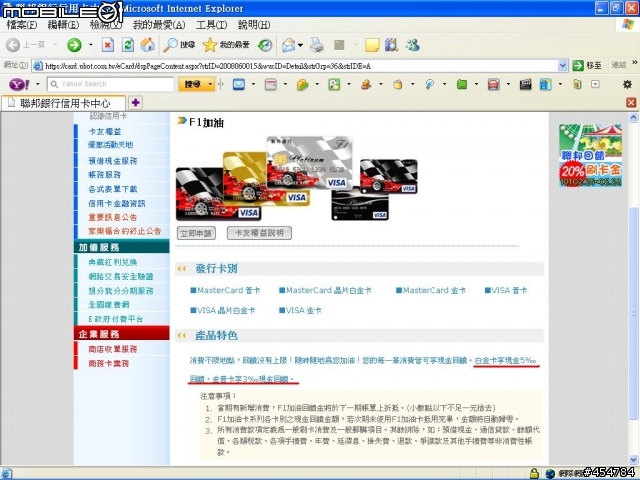Click the Yahoo 搜尋 button
640x480 pixels.
point(193,84)
